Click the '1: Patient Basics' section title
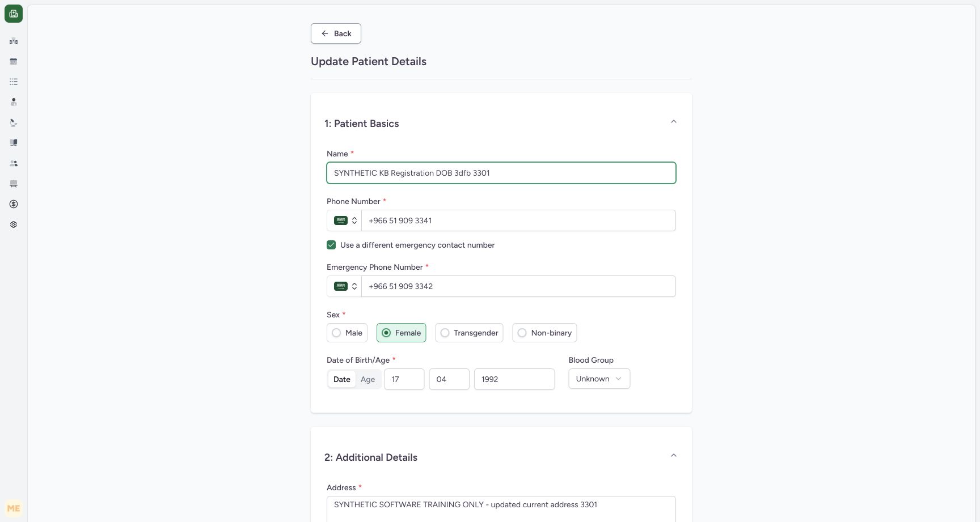The image size is (980, 522). click(362, 124)
